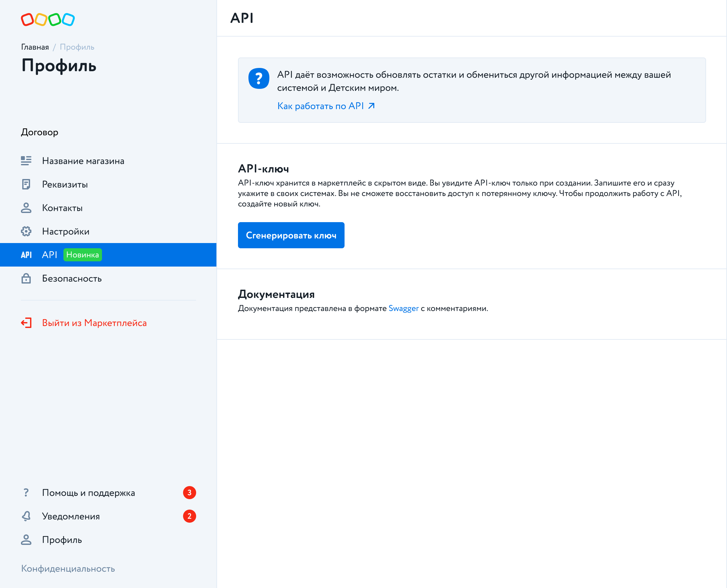Click the Реквизиты document icon
The image size is (727, 588).
pos(26,184)
